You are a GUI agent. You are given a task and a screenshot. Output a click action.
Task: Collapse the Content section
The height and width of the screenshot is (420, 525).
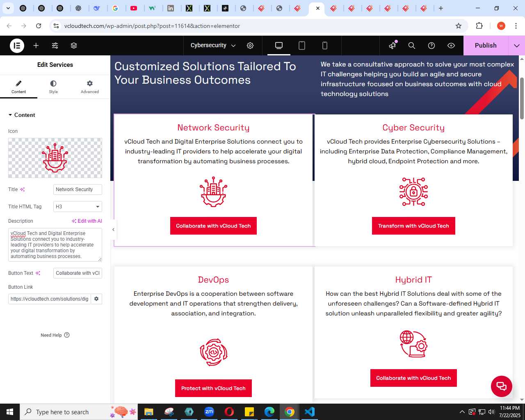coord(22,115)
